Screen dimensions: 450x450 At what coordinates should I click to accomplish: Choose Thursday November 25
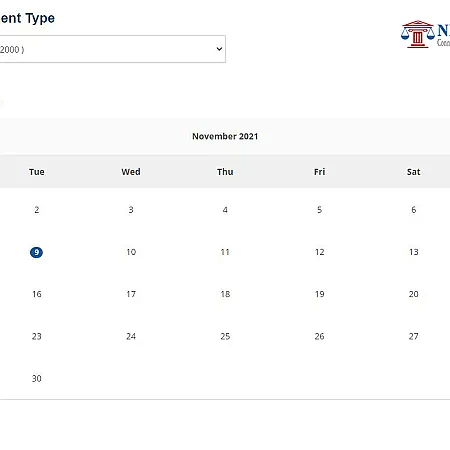(x=225, y=336)
